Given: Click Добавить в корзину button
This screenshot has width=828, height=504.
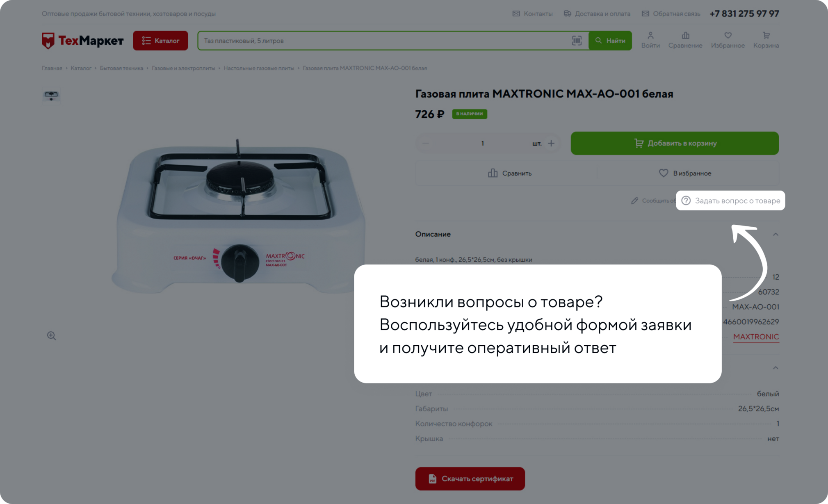Looking at the screenshot, I should click(x=675, y=143).
